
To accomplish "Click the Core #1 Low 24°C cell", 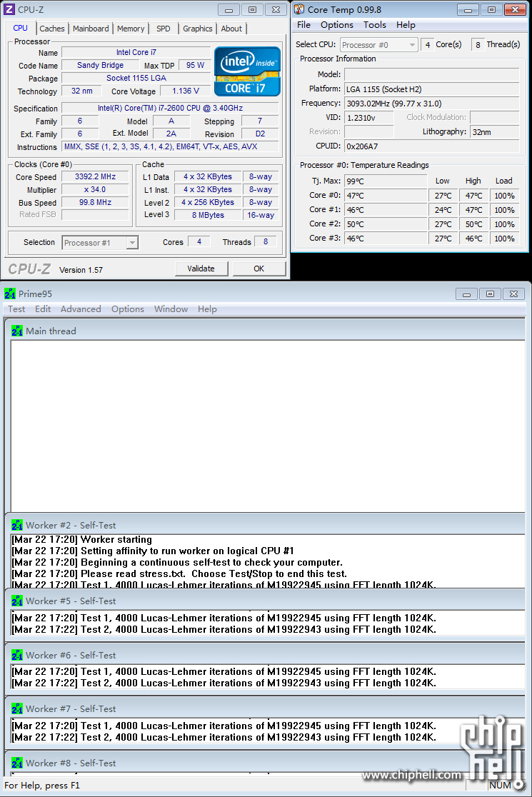I will click(x=443, y=210).
